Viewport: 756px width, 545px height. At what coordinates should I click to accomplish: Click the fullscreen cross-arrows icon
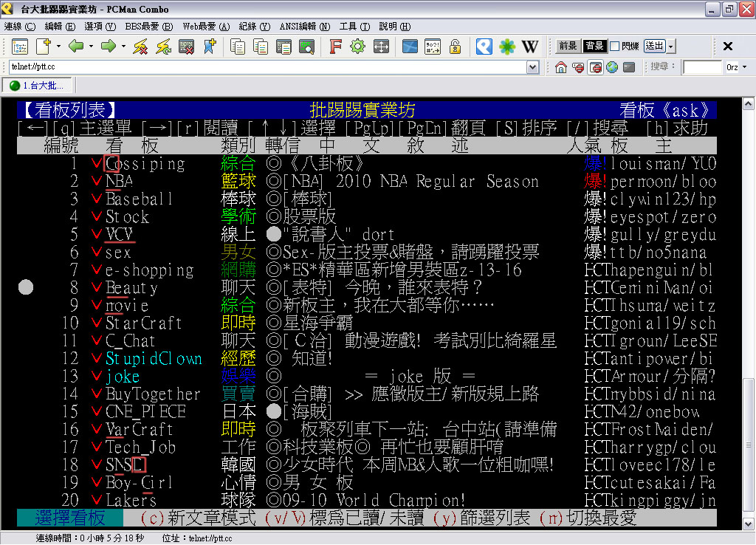[x=381, y=47]
